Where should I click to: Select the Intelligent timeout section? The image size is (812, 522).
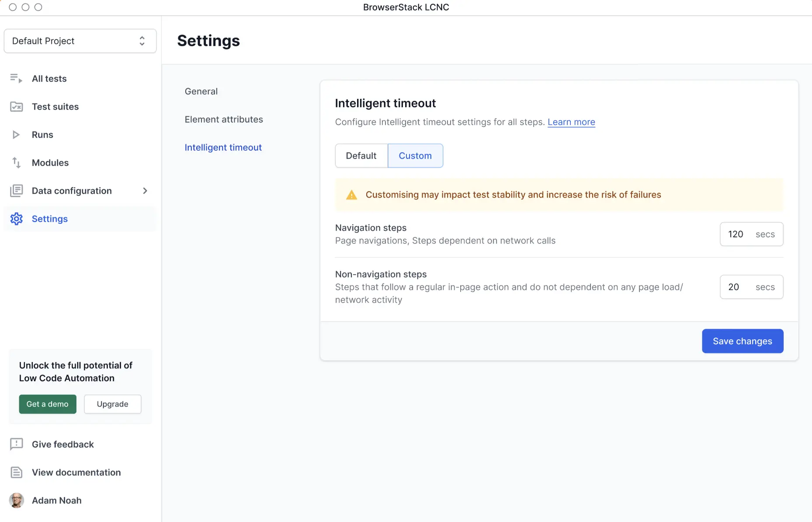point(223,148)
